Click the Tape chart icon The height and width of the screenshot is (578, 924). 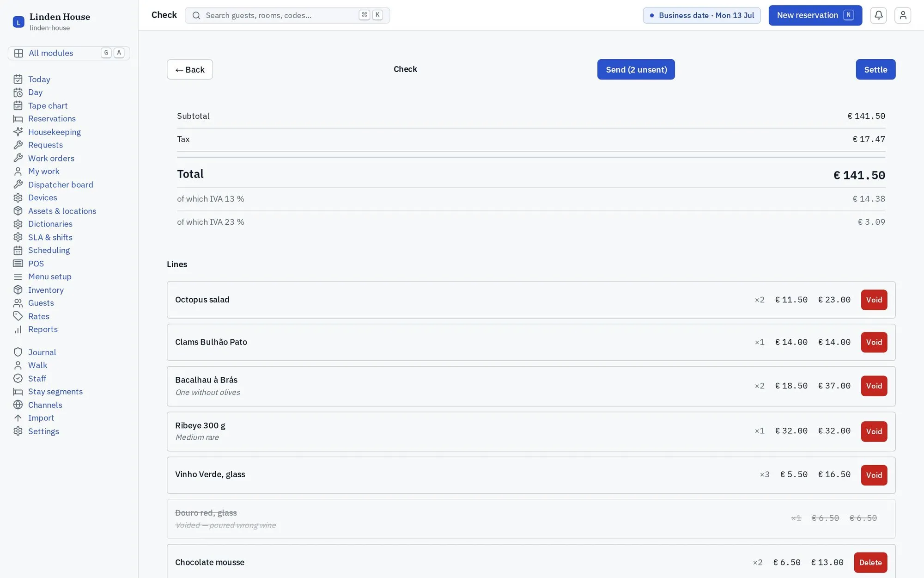[x=18, y=105]
